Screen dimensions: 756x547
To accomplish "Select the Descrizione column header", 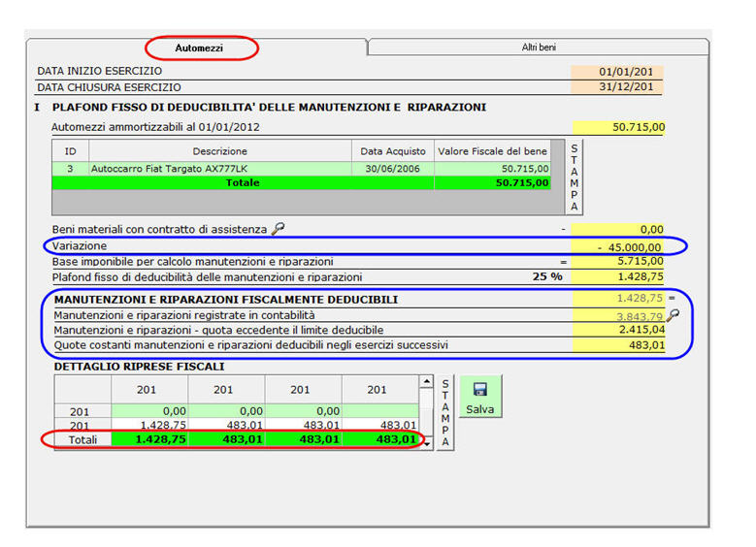I will pyautogui.click(x=220, y=151).
